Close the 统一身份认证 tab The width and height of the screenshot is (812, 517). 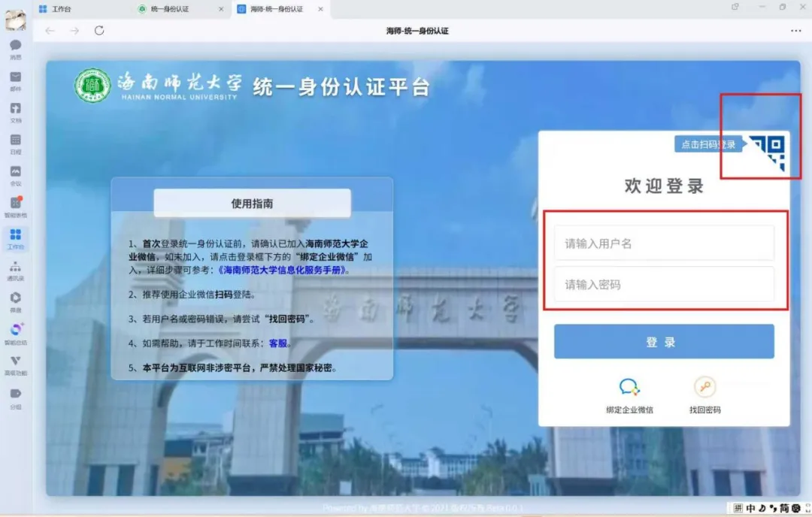pos(221,9)
